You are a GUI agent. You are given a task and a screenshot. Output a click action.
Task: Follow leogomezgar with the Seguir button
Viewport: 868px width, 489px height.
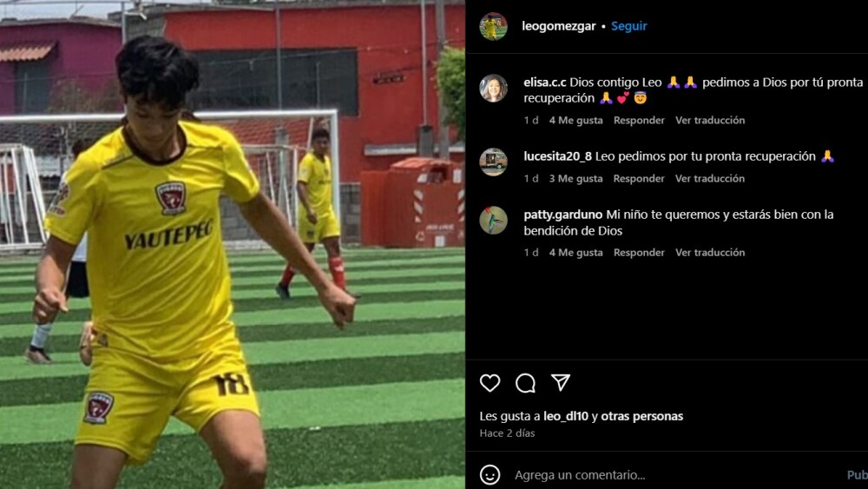coord(628,26)
